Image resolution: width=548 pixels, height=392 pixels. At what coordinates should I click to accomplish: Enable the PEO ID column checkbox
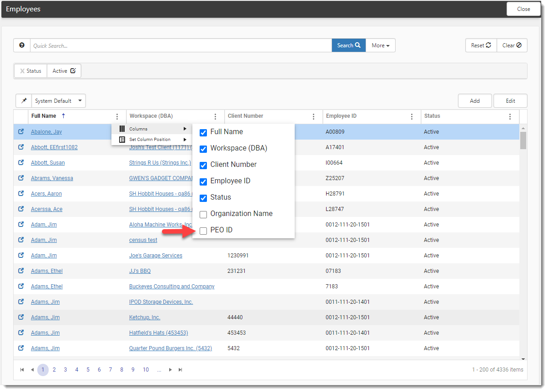203,231
